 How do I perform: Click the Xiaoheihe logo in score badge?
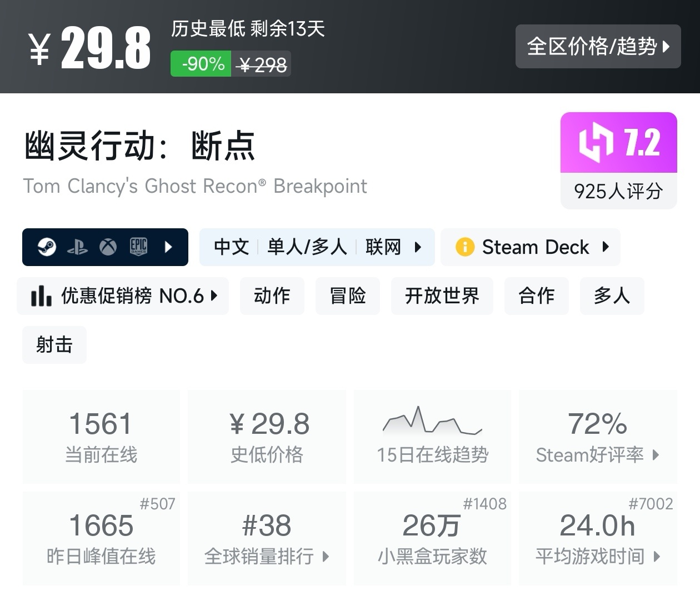point(595,143)
